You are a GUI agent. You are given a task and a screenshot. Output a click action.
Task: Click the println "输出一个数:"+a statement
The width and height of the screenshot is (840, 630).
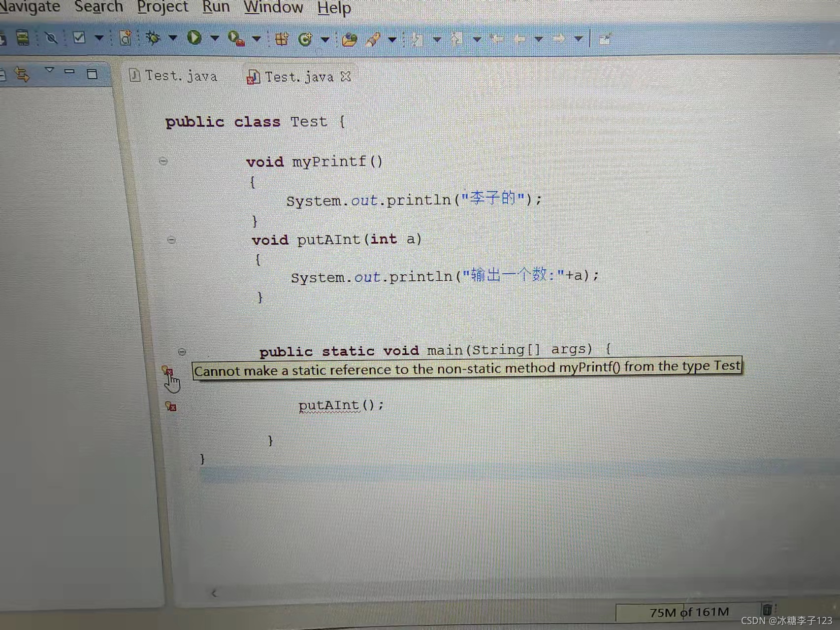point(445,276)
